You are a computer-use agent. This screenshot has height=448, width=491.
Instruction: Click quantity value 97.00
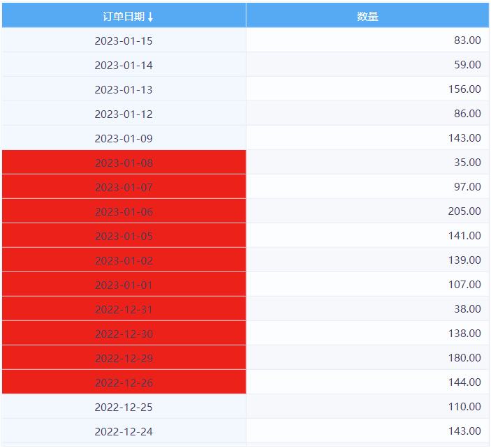[467, 186]
